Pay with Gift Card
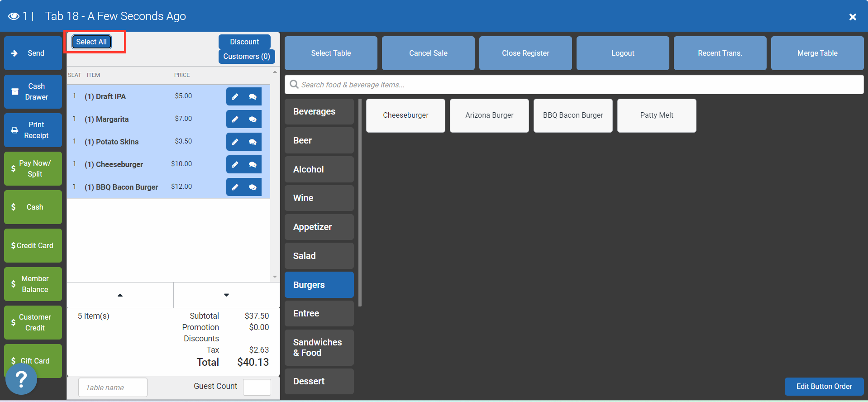 click(33, 361)
